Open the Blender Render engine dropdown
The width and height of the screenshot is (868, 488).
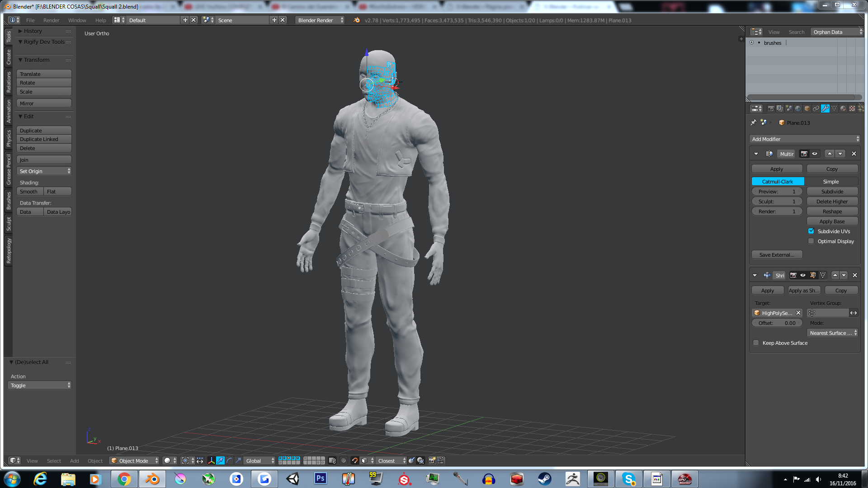(320, 20)
